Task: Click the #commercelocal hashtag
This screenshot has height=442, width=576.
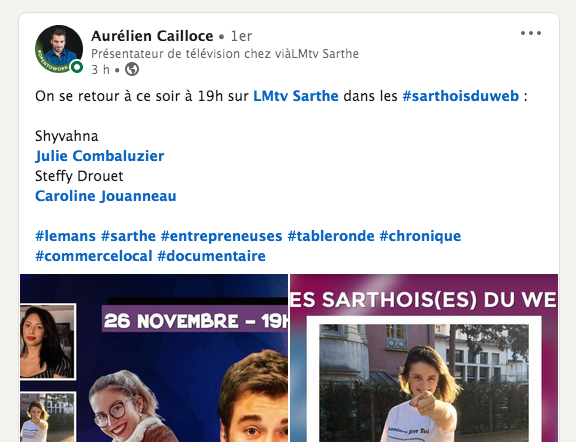Action: [94, 256]
